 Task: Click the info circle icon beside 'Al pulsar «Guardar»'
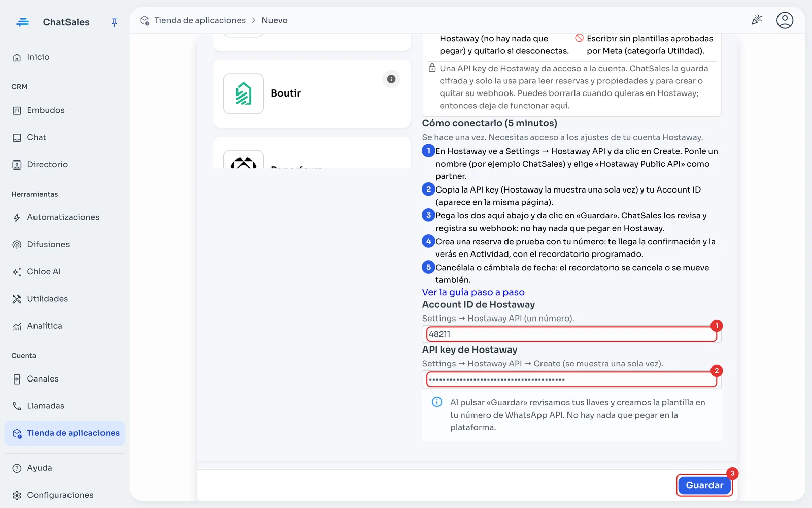pyautogui.click(x=437, y=402)
